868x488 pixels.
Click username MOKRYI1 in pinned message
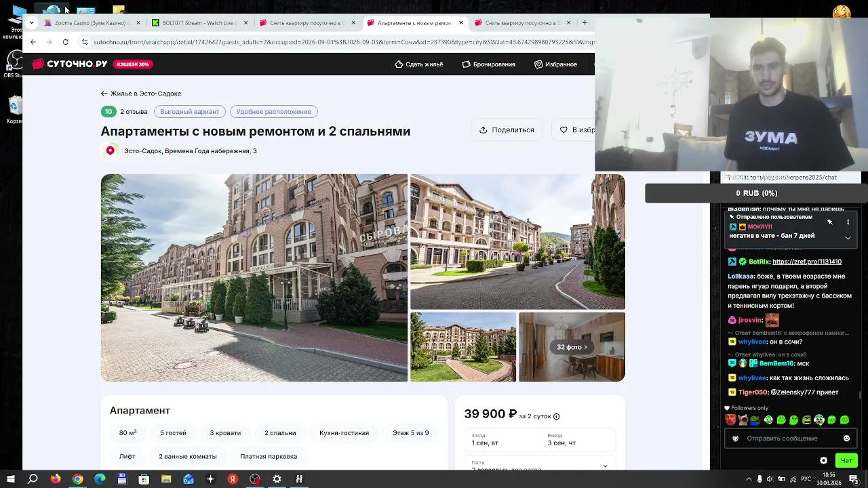[x=760, y=227]
